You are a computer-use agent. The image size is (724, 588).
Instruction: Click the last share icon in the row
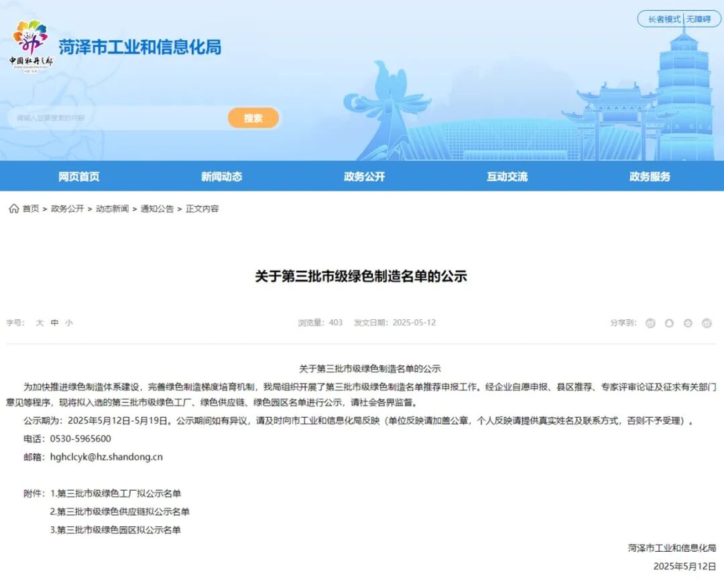click(706, 323)
